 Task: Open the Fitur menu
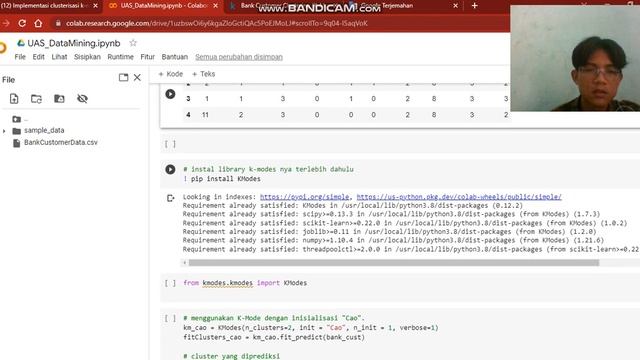click(x=147, y=57)
